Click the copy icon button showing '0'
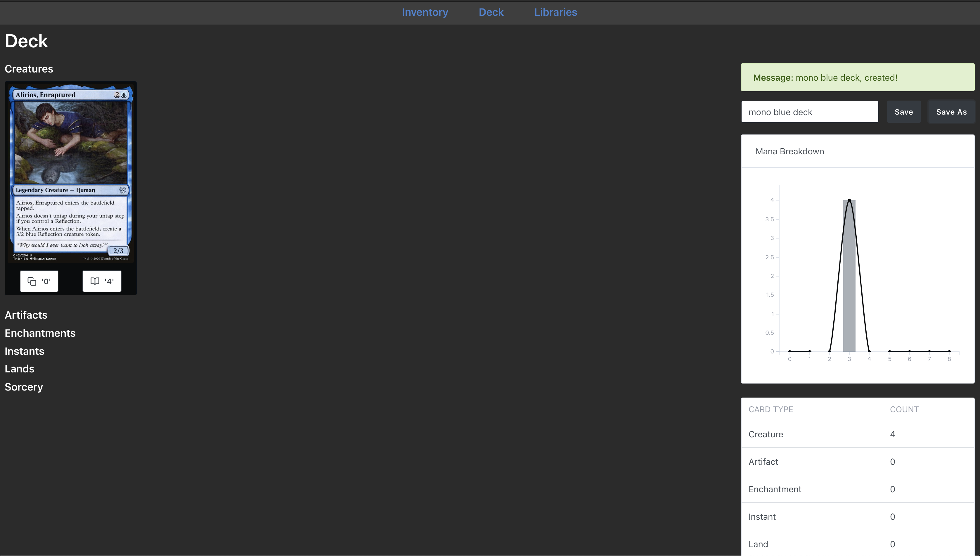The image size is (980, 556). (x=39, y=281)
